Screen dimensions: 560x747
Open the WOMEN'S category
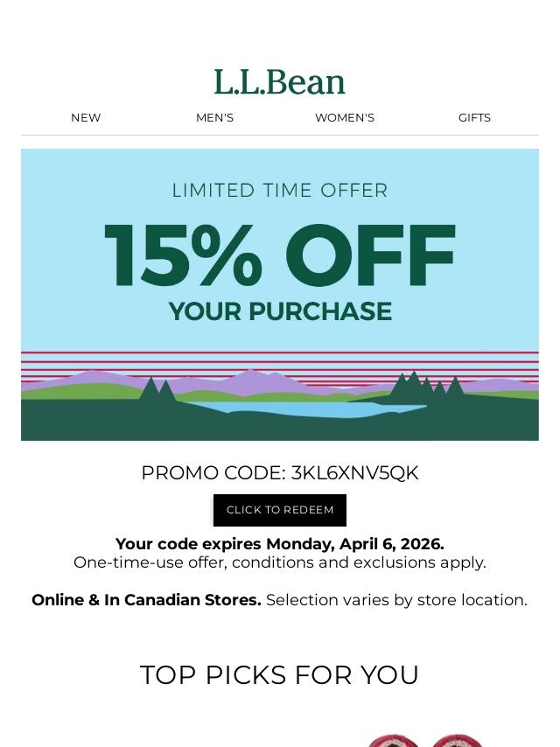pyautogui.click(x=344, y=117)
